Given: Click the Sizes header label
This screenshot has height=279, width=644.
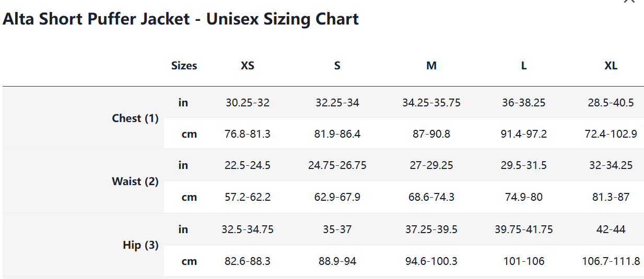Looking at the screenshot, I should tap(184, 66).
